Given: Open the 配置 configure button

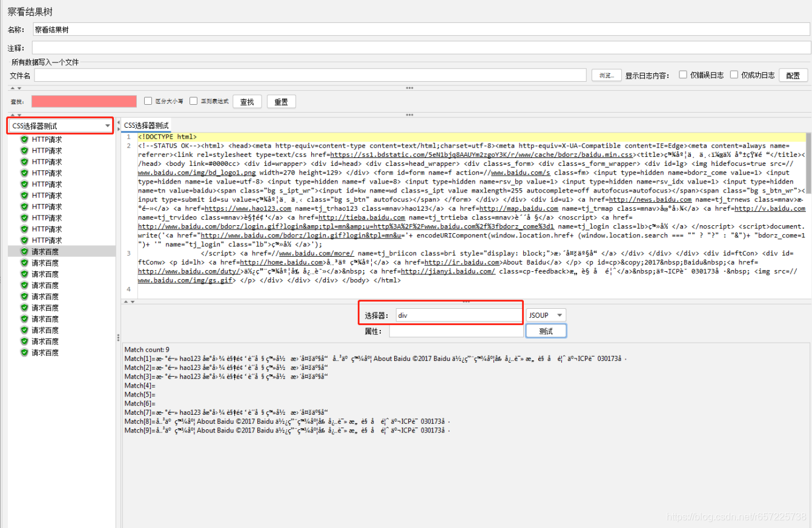Looking at the screenshot, I should 793,75.
